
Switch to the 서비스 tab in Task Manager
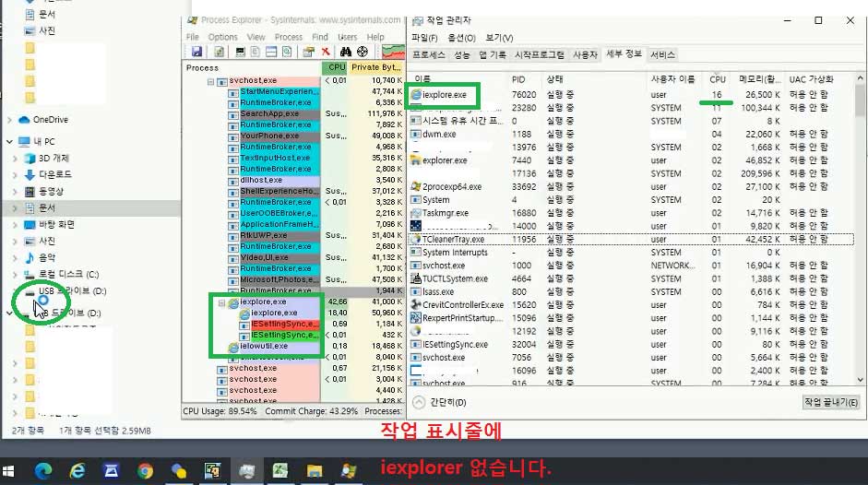[x=662, y=54]
